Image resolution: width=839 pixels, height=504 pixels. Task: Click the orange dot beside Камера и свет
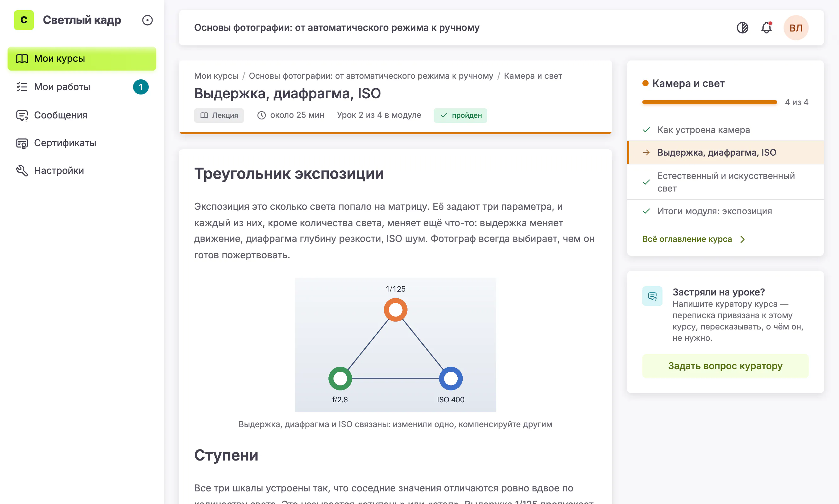click(x=645, y=83)
